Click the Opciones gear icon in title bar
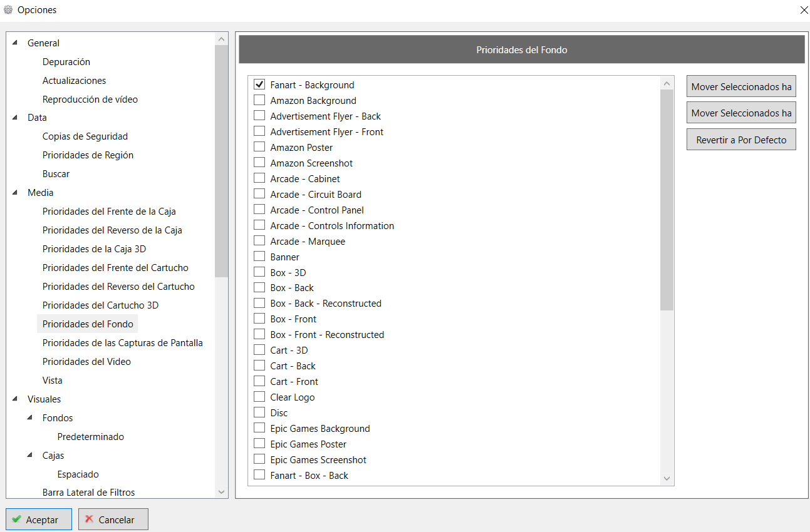Viewport: 810px width, 532px height. click(x=8, y=9)
